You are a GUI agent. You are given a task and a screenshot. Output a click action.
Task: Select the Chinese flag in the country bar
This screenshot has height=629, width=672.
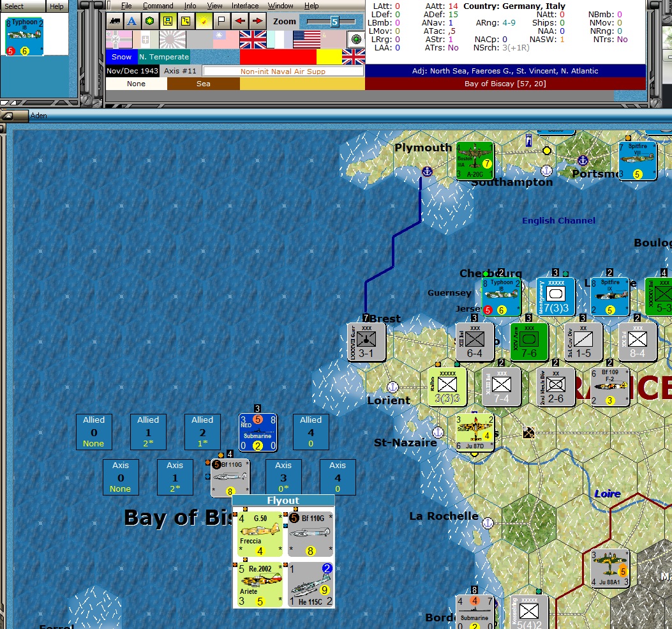[x=226, y=40]
